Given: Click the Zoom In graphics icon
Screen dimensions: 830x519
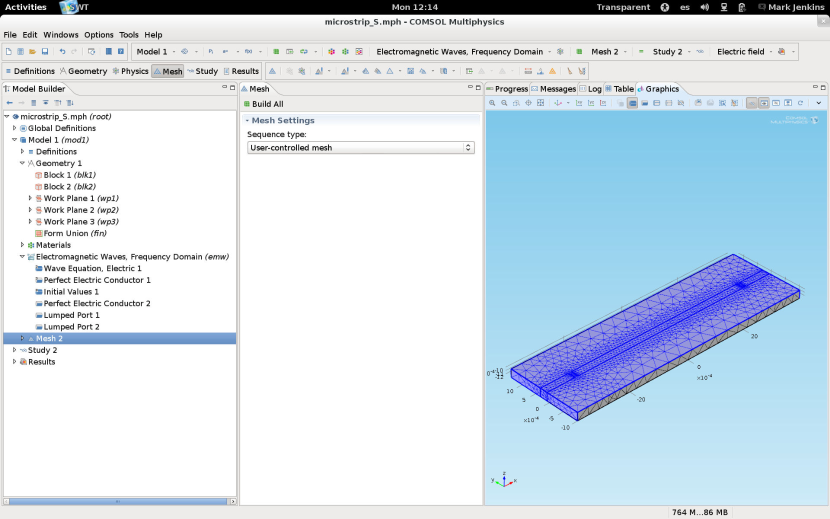Looking at the screenshot, I should [x=492, y=103].
